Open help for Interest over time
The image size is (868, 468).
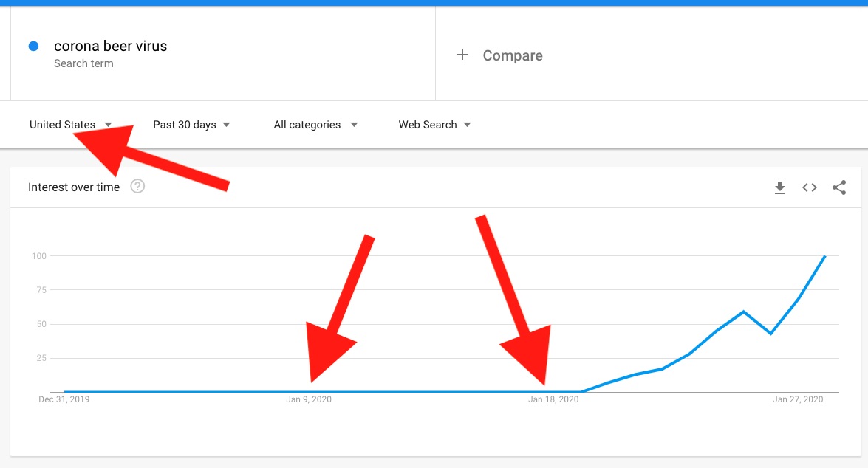click(x=137, y=187)
